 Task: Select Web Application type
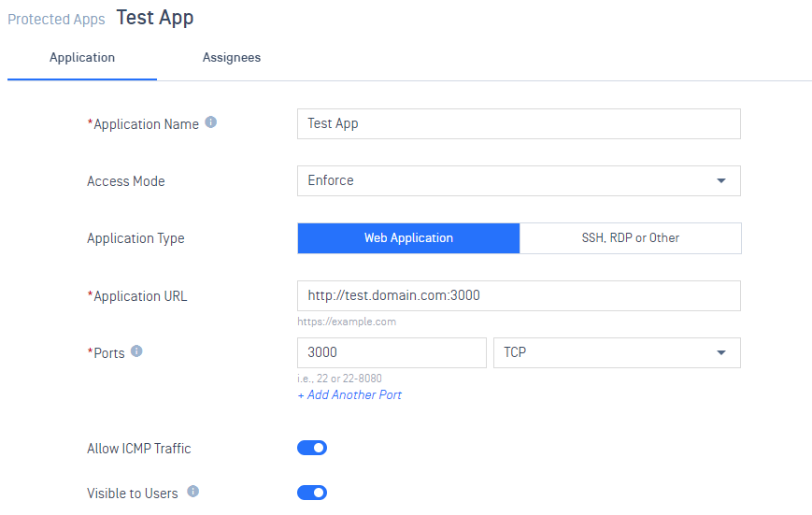408,238
